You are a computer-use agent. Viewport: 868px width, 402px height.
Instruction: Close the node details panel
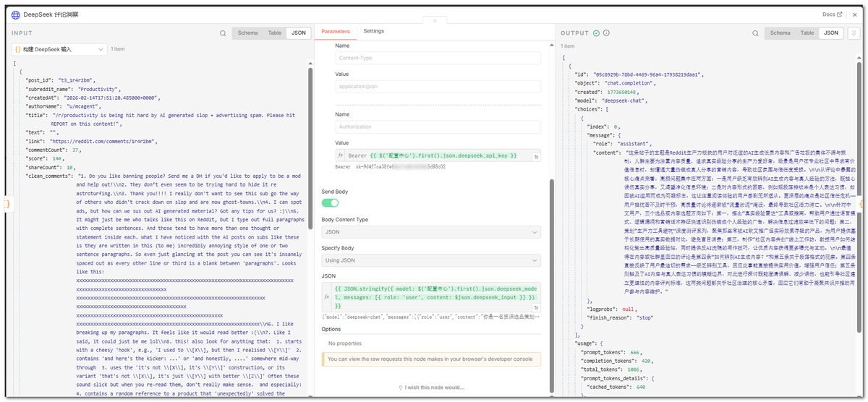point(856,14)
